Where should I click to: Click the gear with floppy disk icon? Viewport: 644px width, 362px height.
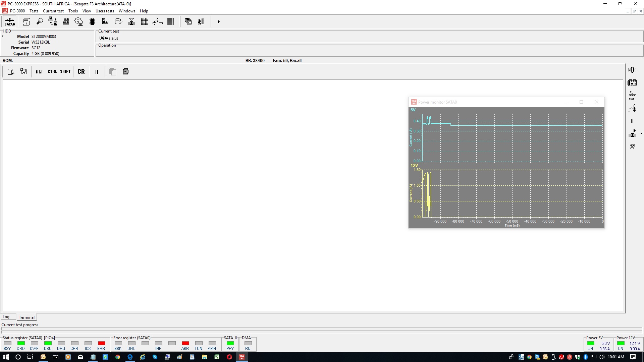click(79, 21)
